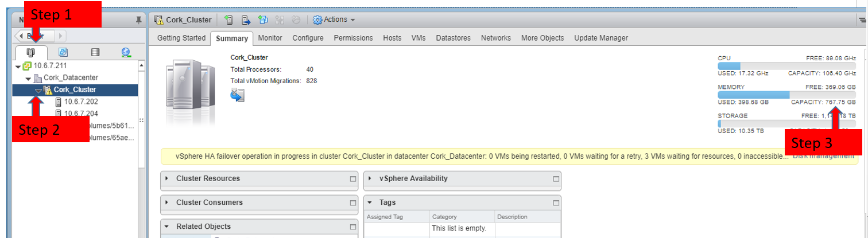Collapse the Related Objects section
The height and width of the screenshot is (238, 868).
(x=167, y=227)
